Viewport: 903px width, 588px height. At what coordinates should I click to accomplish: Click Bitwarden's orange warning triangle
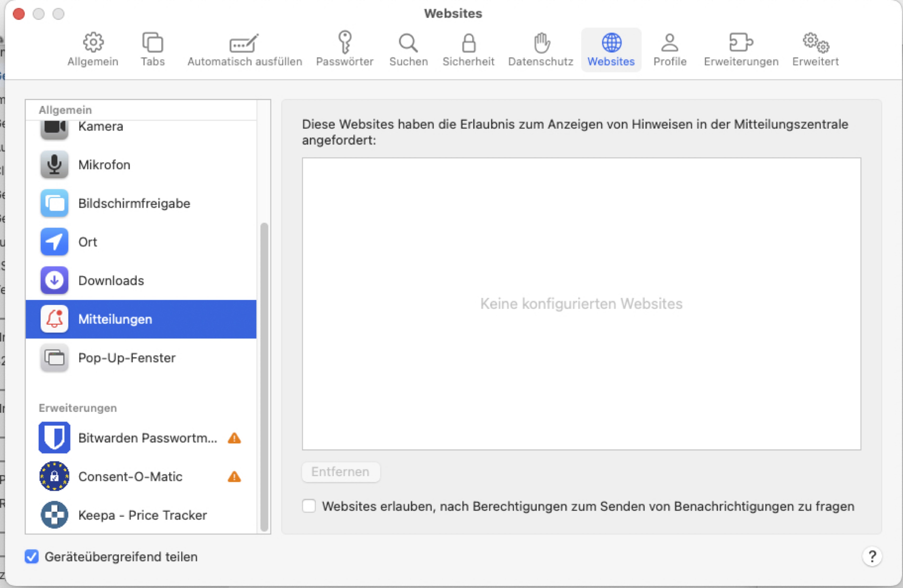click(x=235, y=438)
